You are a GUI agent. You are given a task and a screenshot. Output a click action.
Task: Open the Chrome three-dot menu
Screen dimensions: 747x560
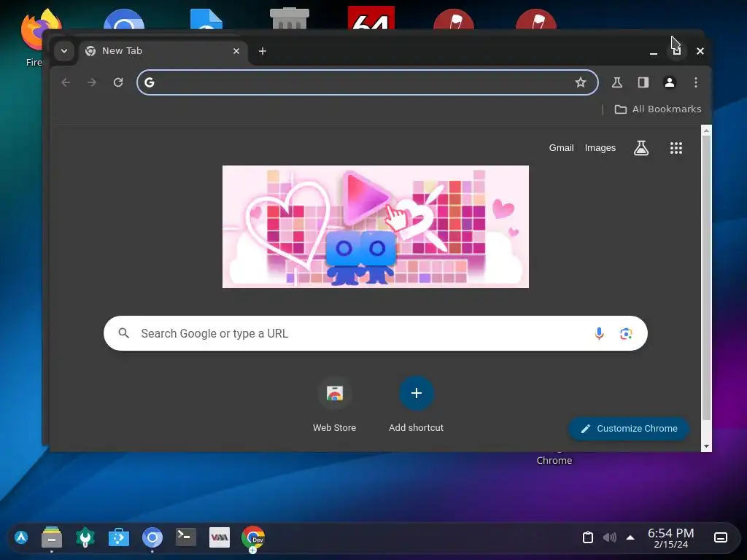(x=696, y=82)
